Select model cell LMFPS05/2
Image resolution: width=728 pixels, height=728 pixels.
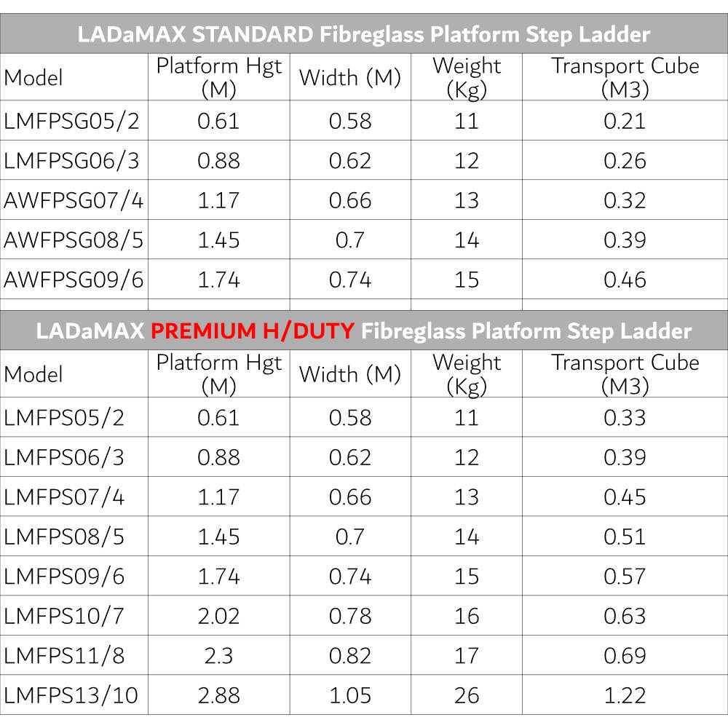[64, 418]
